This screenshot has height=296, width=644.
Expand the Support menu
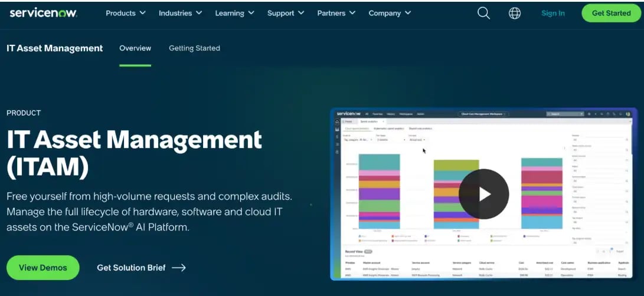pos(286,13)
